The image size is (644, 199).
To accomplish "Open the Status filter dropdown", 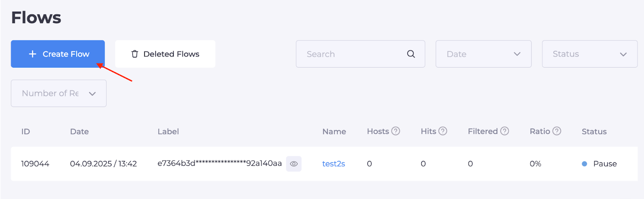I will [590, 54].
